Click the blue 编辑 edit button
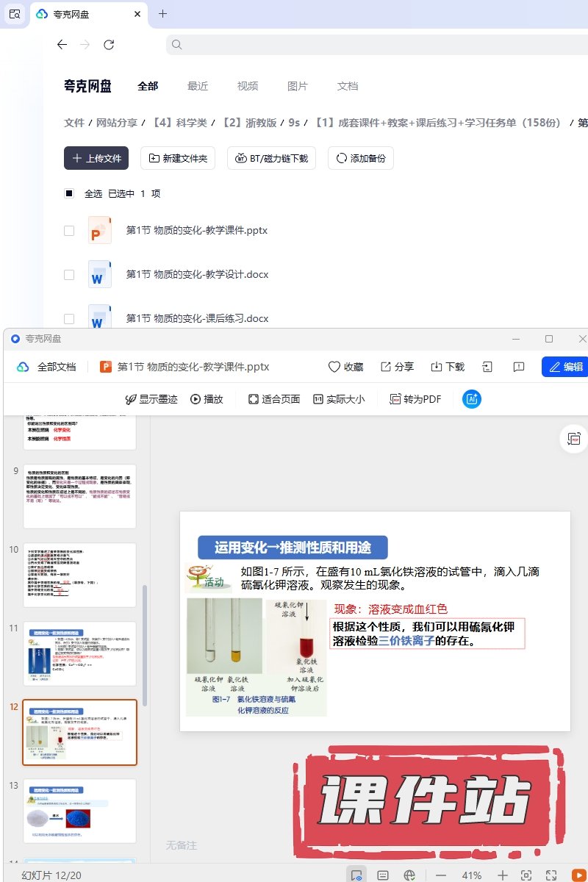The height and width of the screenshot is (882, 588). (x=564, y=367)
